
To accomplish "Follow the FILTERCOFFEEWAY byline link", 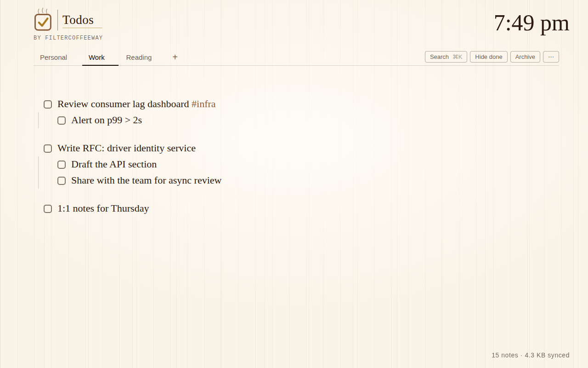I will click(x=74, y=38).
